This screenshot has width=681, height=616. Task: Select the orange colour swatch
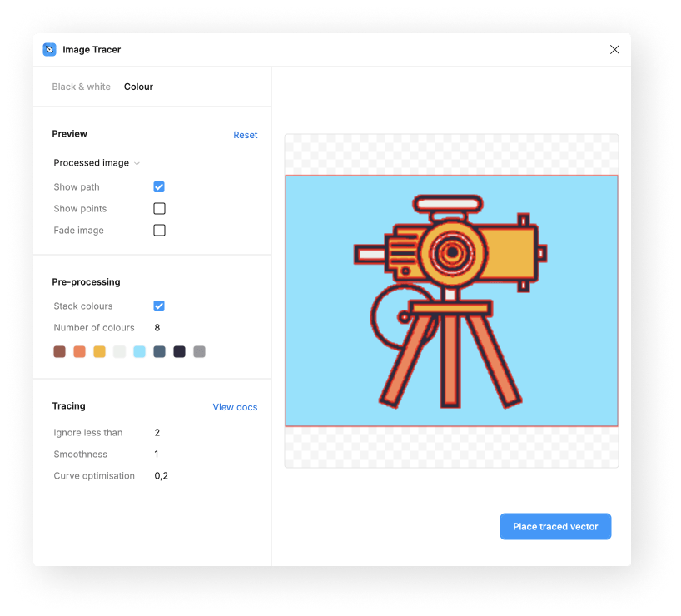pyautogui.click(x=79, y=351)
